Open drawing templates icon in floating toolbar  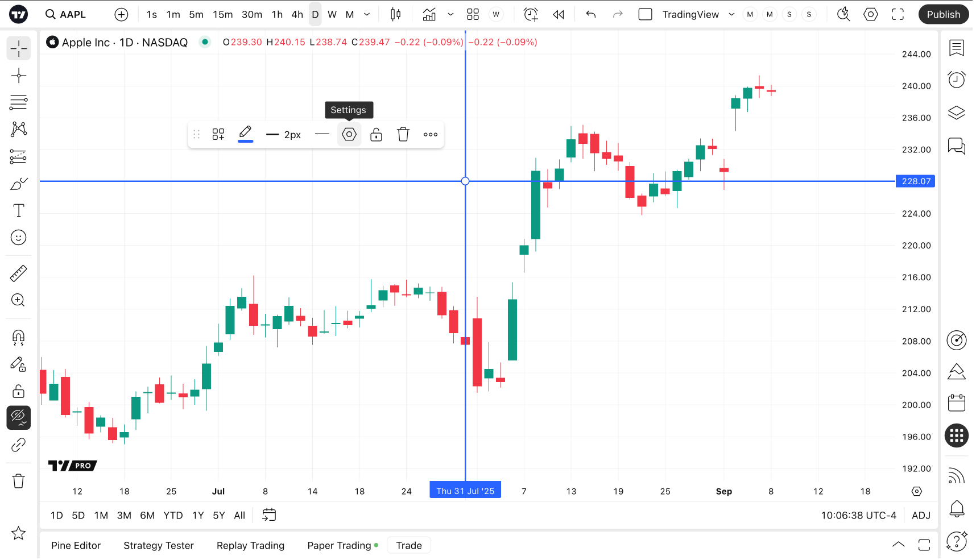pyautogui.click(x=218, y=135)
